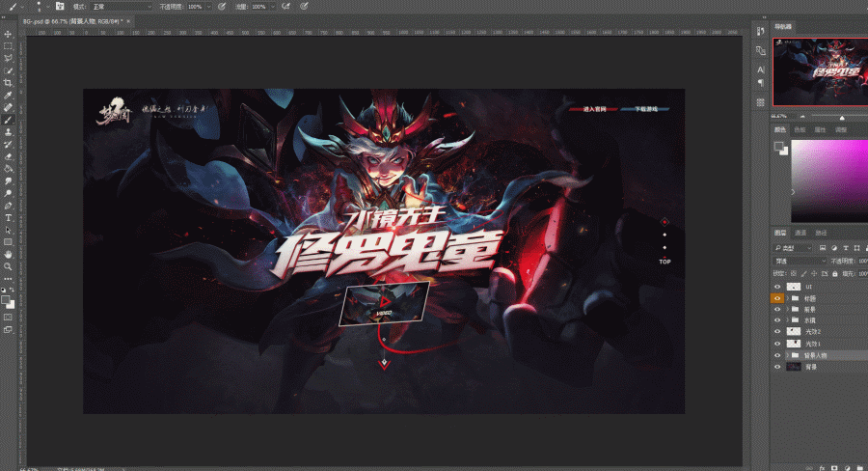Select the Dodge tool
This screenshot has height=471, width=868.
[8, 193]
